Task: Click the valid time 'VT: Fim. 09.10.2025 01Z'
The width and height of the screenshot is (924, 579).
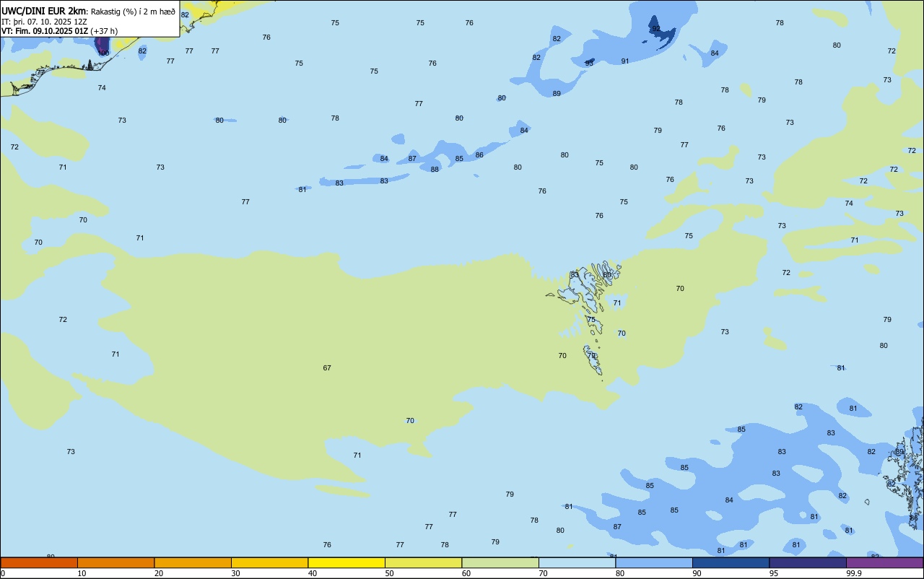Action: click(45, 31)
